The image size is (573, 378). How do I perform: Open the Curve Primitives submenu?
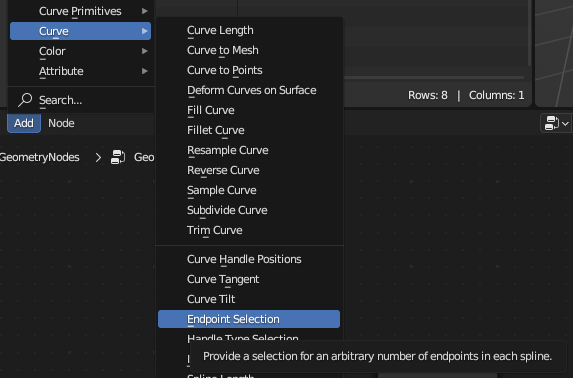tap(80, 11)
